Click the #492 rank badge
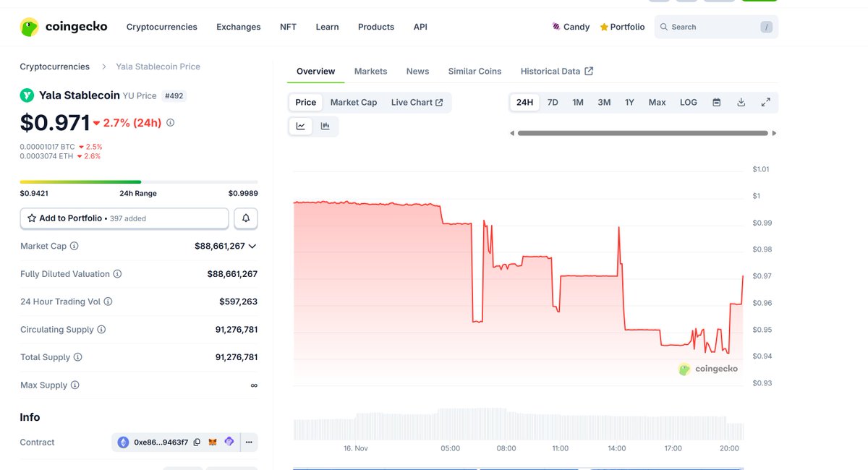Screen dimensions: 868x470 point(174,95)
